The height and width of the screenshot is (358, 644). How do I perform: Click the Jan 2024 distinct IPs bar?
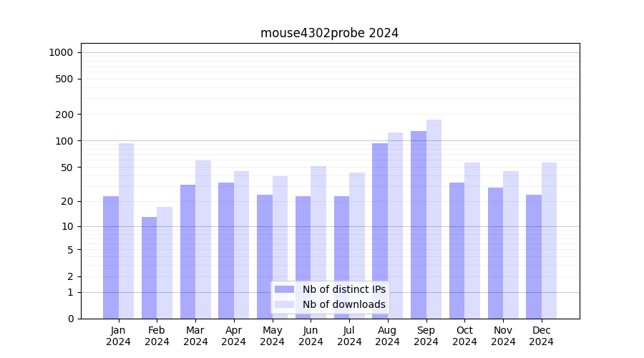click(x=111, y=257)
